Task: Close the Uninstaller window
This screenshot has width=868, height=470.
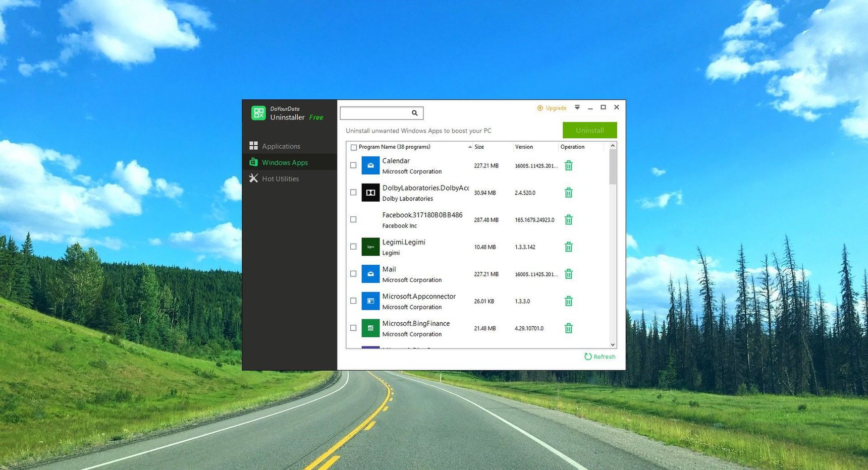Action: pyautogui.click(x=616, y=107)
